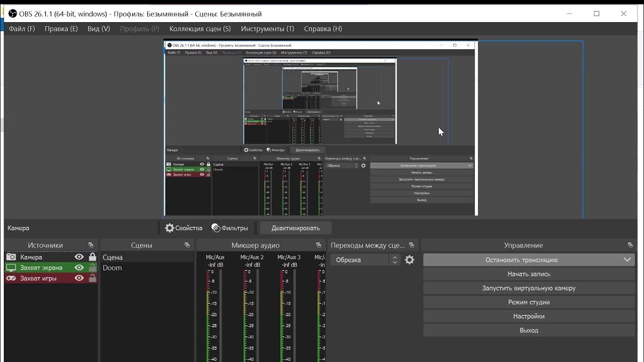The image size is (644, 362).
Task: Maximize the OBS window
Action: [597, 14]
